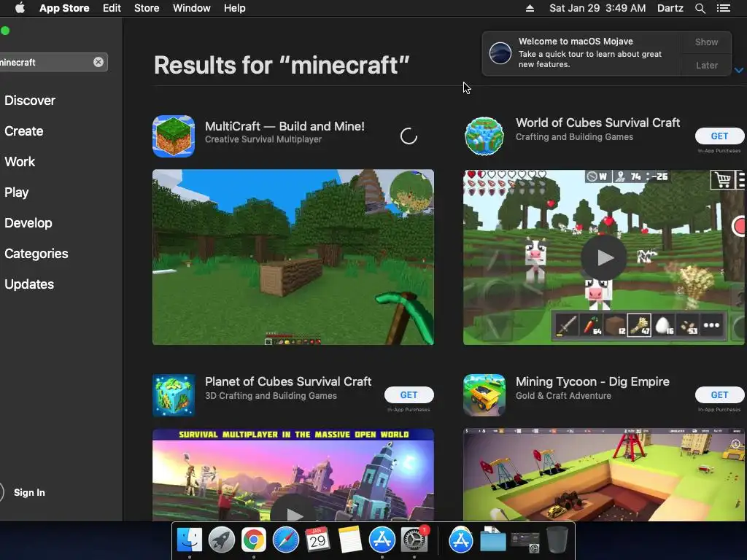Click the "Planet of Cubes Survival Craft" title

287,381
